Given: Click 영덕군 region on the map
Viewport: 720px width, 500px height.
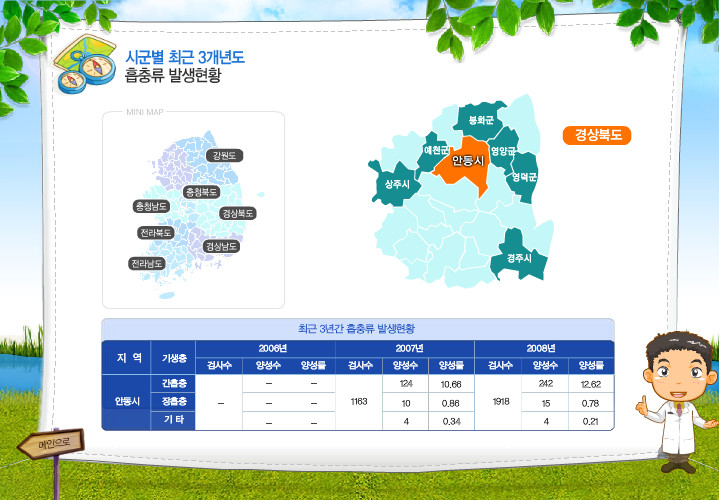Looking at the screenshot, I should [x=524, y=177].
